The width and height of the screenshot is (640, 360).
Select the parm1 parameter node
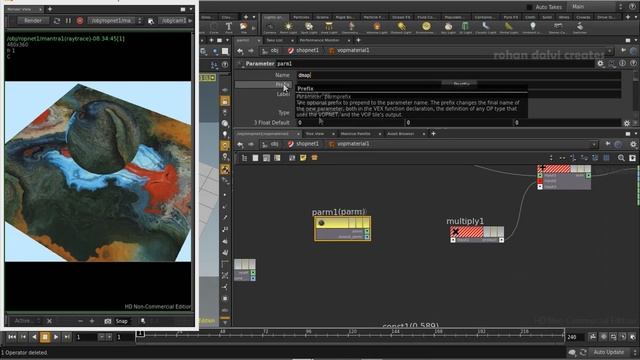342,229
